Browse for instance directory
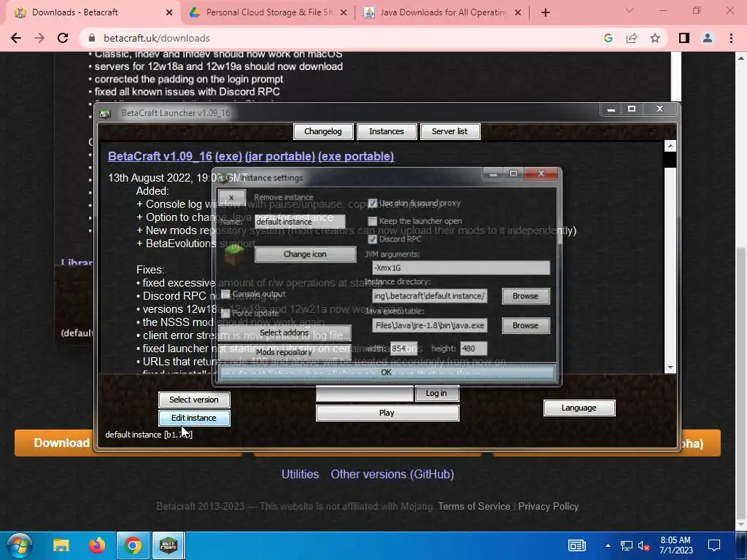The height and width of the screenshot is (560, 747). pyautogui.click(x=525, y=296)
